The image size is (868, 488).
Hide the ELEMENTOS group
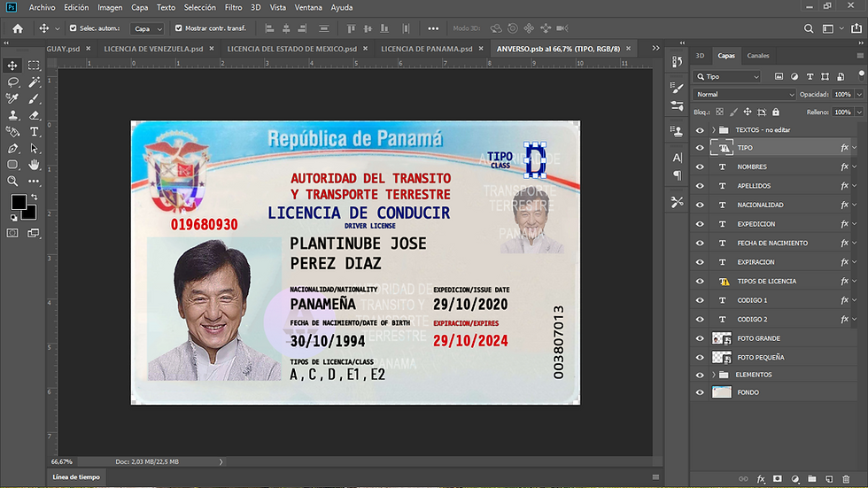coord(700,375)
